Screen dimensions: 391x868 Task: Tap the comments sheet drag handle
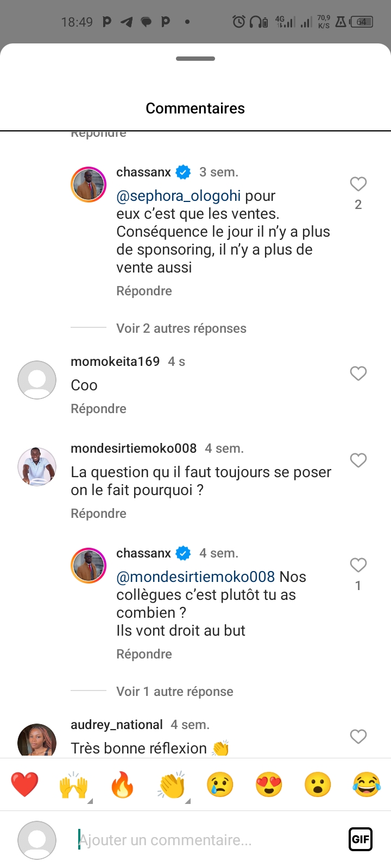point(195,59)
